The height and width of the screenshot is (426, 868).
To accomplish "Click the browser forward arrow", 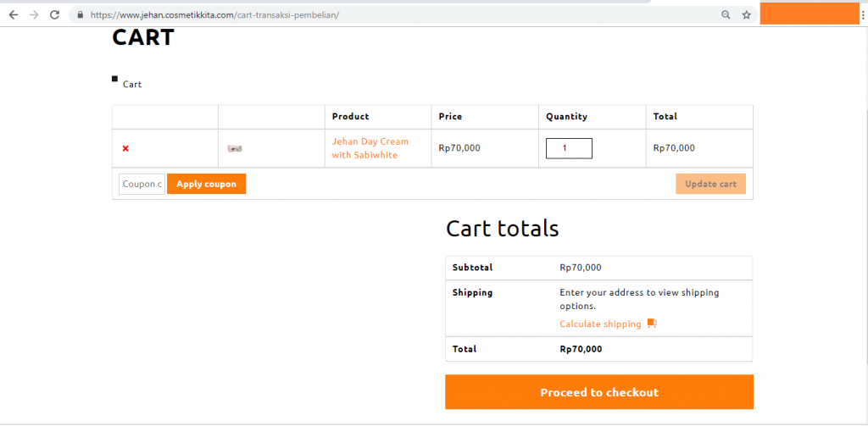I will click(34, 14).
